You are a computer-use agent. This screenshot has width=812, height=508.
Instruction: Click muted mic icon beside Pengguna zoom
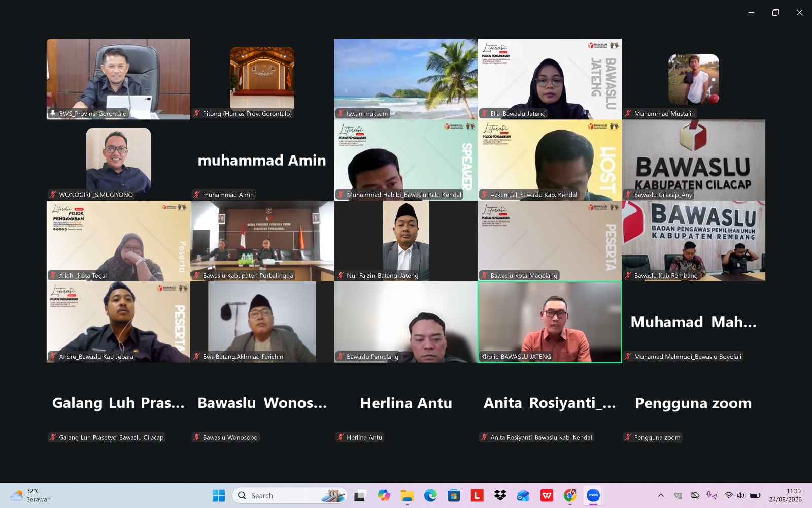pyautogui.click(x=628, y=437)
